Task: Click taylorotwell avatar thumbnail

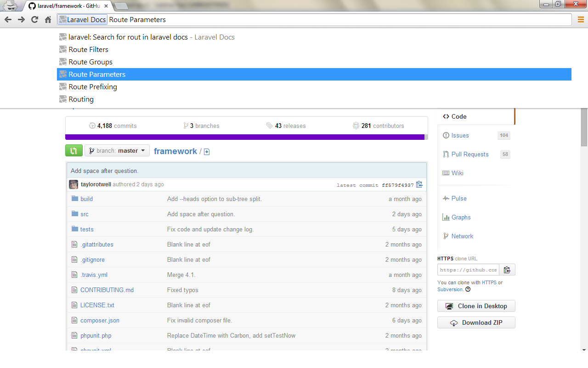Action: [x=73, y=184]
